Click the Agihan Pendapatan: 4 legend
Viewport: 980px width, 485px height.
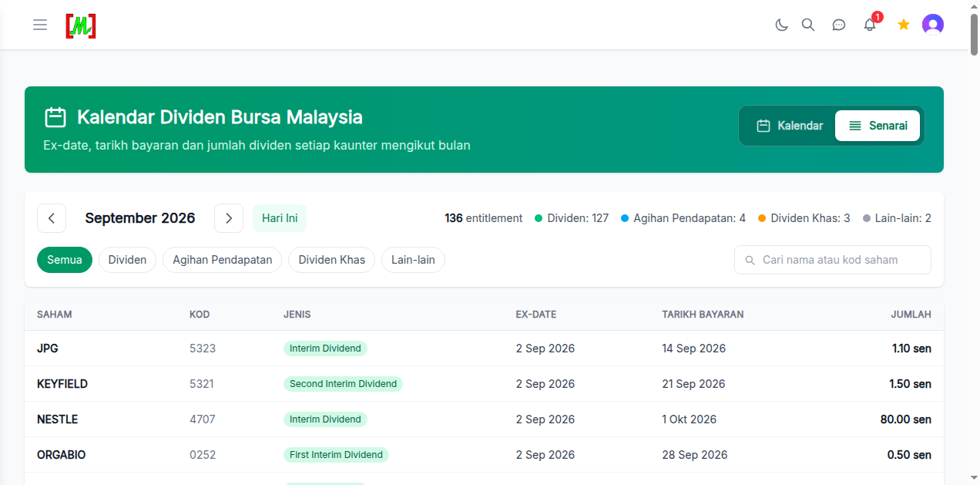[x=683, y=218]
